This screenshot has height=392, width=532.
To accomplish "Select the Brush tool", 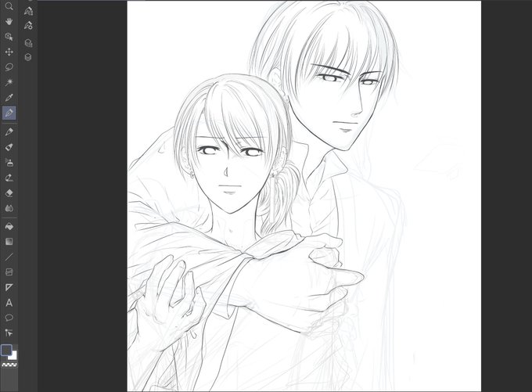I will click(9, 147).
